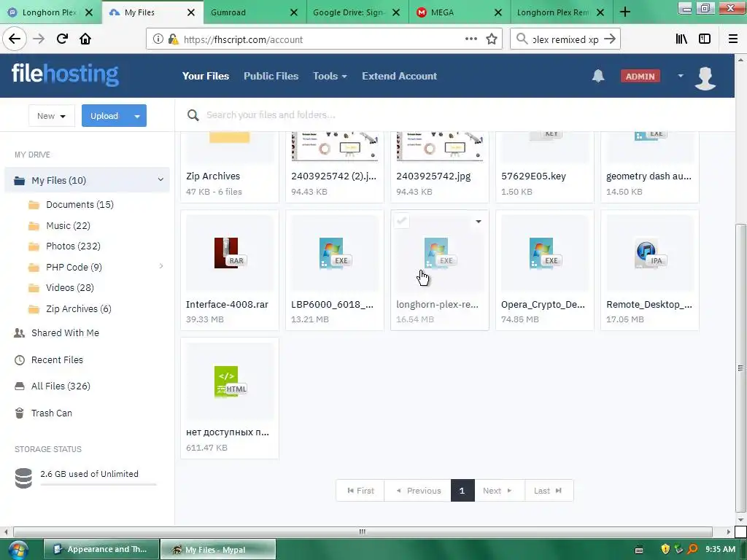This screenshot has width=747, height=560.
Task: Open the Your Files menu item
Action: pyautogui.click(x=205, y=76)
